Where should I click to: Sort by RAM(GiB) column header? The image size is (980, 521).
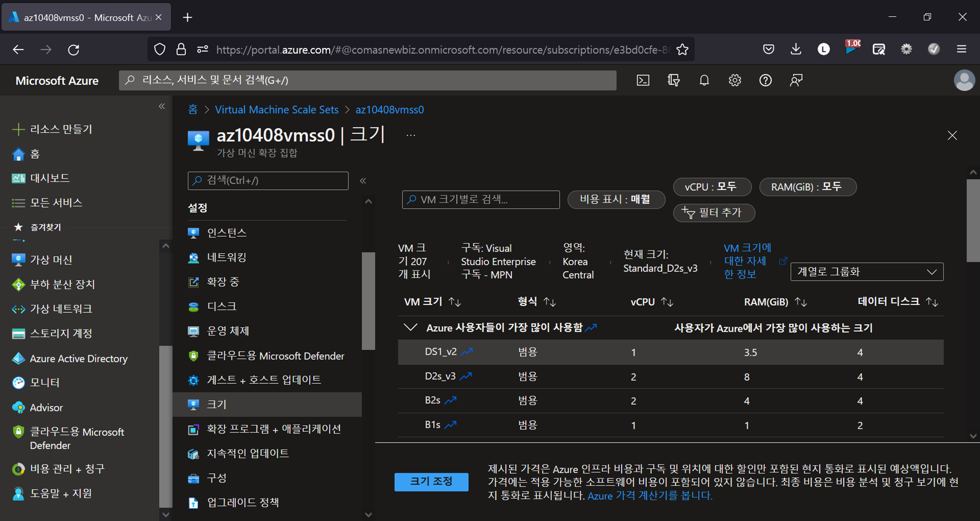775,302
